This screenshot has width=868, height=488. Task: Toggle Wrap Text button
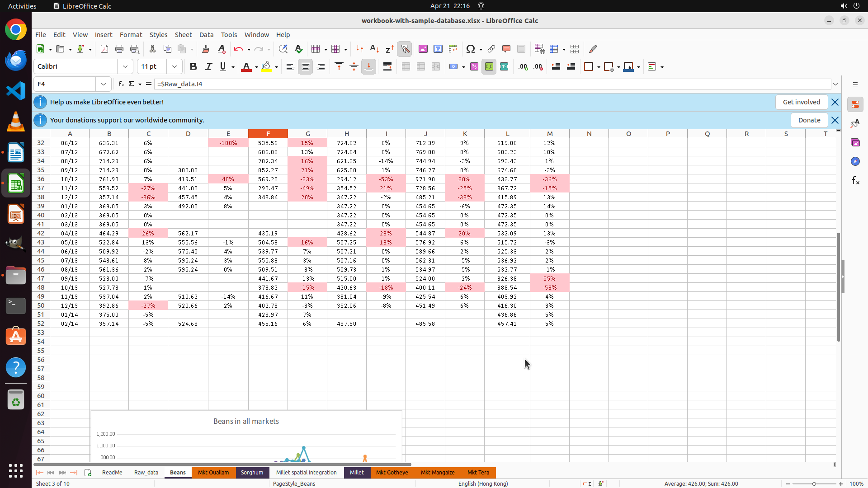coord(387,67)
